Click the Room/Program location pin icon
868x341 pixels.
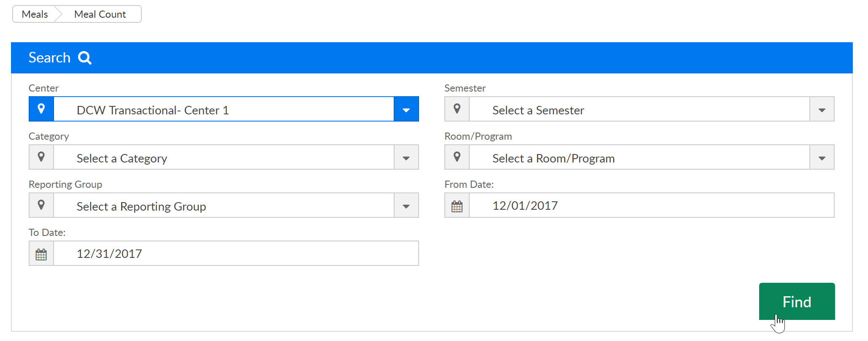tap(457, 157)
